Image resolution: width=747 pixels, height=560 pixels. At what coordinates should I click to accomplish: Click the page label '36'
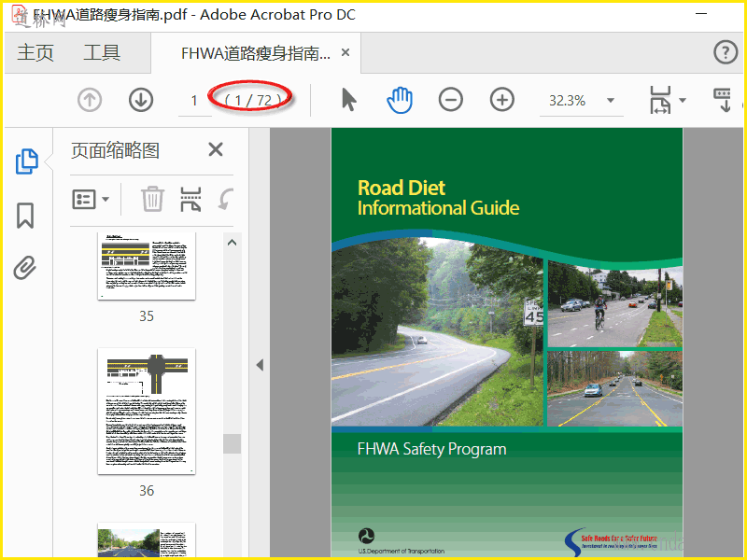[147, 491]
